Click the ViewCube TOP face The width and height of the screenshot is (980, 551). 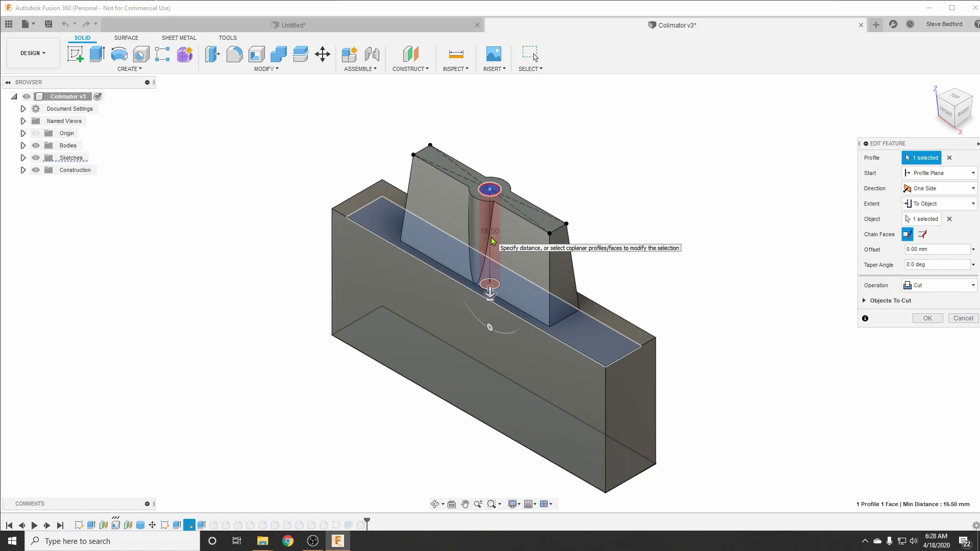click(955, 96)
